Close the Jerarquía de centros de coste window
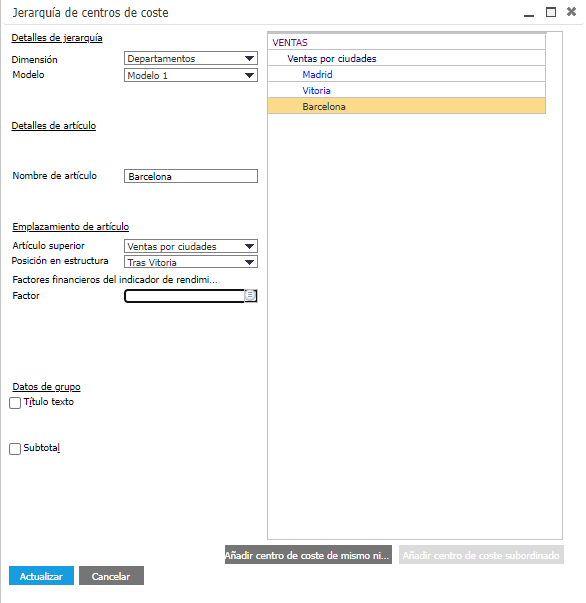 pyautogui.click(x=571, y=12)
